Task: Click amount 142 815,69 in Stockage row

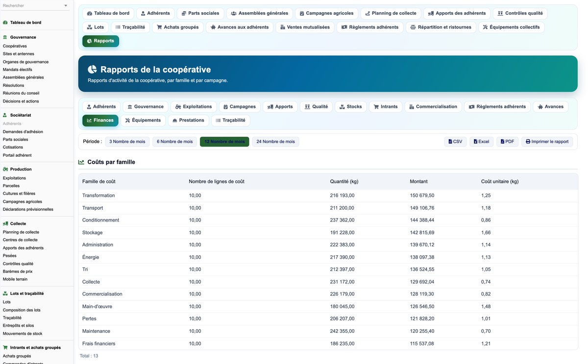Action: [x=422, y=233]
